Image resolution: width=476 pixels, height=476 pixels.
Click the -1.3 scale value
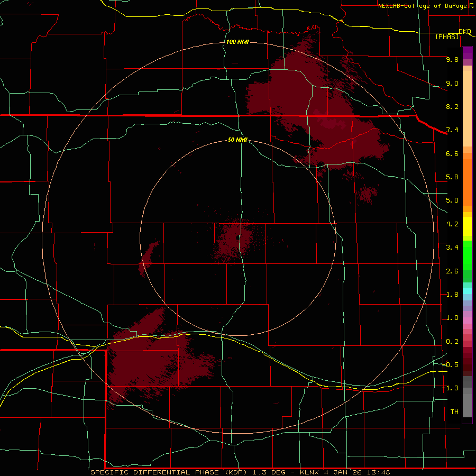click(450, 388)
